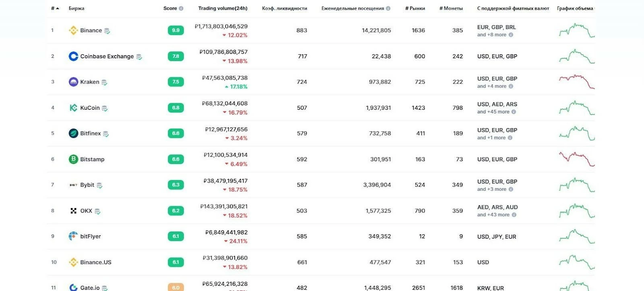The image size is (644, 291).
Task: Click the info icon beside Еженедельные посещения
Action: [388, 8]
